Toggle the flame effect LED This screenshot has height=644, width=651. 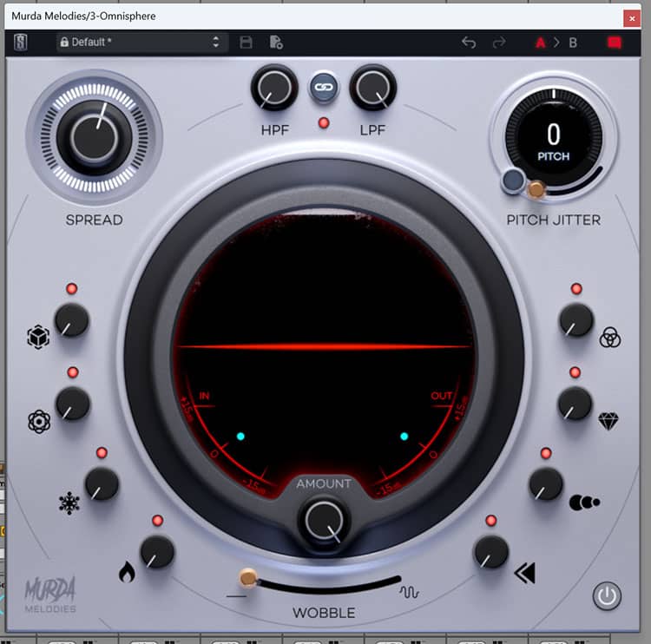pos(157,520)
